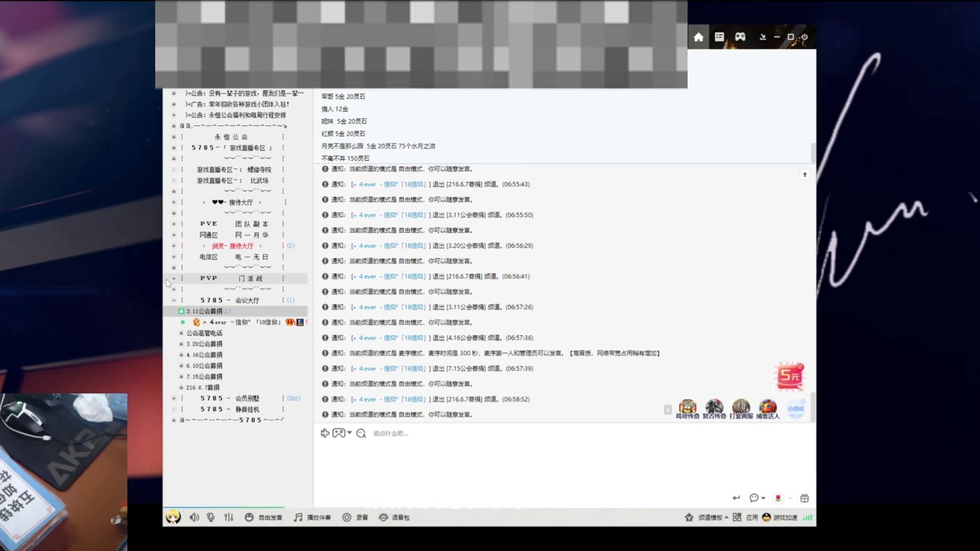
Task: Mute the speaker volume icon
Action: click(x=195, y=517)
